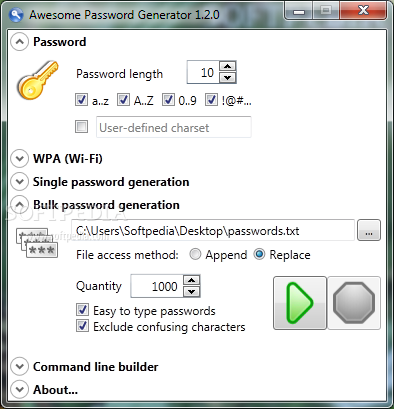Increase Quantity with up arrow
Image resolution: width=394 pixels, height=409 pixels.
(x=192, y=280)
